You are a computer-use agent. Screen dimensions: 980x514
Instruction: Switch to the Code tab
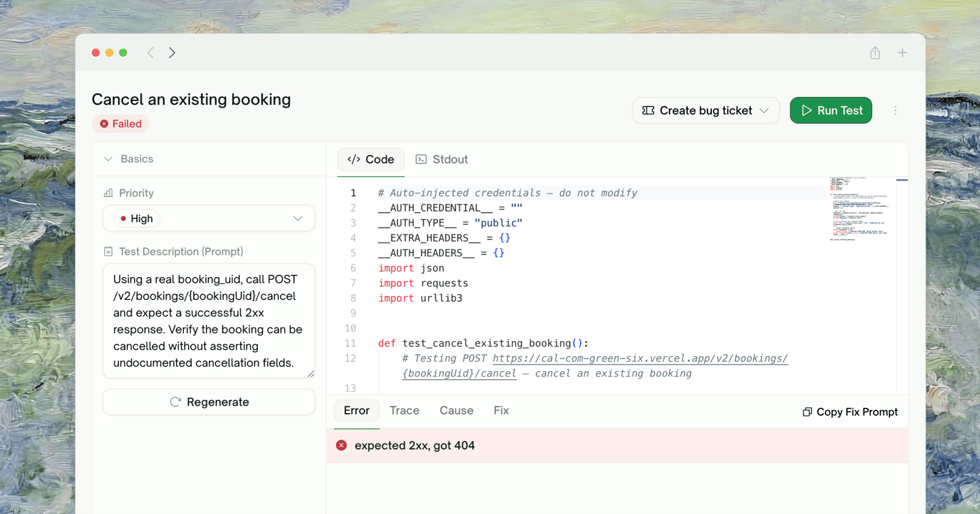(x=371, y=159)
